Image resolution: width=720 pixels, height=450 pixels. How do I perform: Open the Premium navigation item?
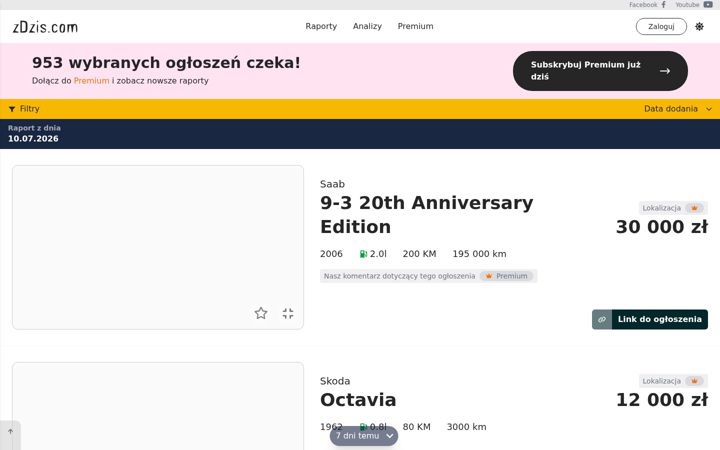(416, 26)
